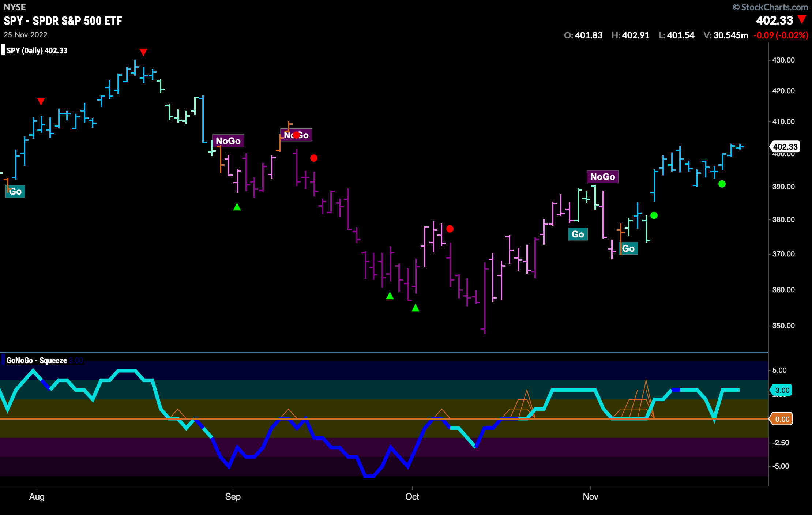Click the 420.00 price axis label
The width and height of the screenshot is (812, 515).
point(783,91)
